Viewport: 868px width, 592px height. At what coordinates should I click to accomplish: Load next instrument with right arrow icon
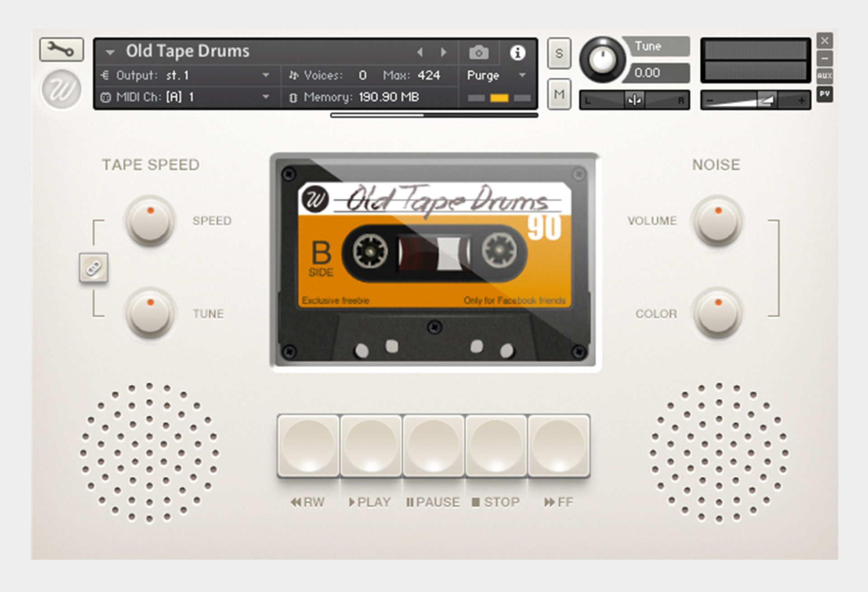[443, 52]
